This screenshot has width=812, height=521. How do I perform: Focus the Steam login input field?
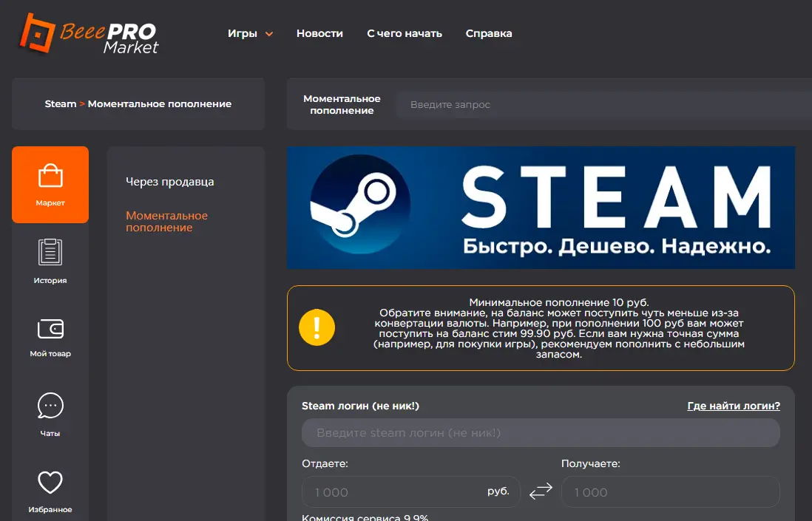[541, 432]
